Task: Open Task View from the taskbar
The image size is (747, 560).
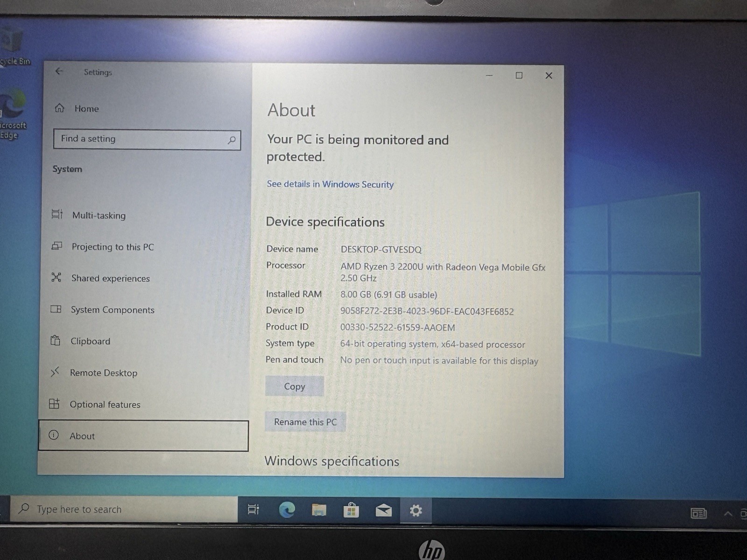Action: tap(253, 510)
